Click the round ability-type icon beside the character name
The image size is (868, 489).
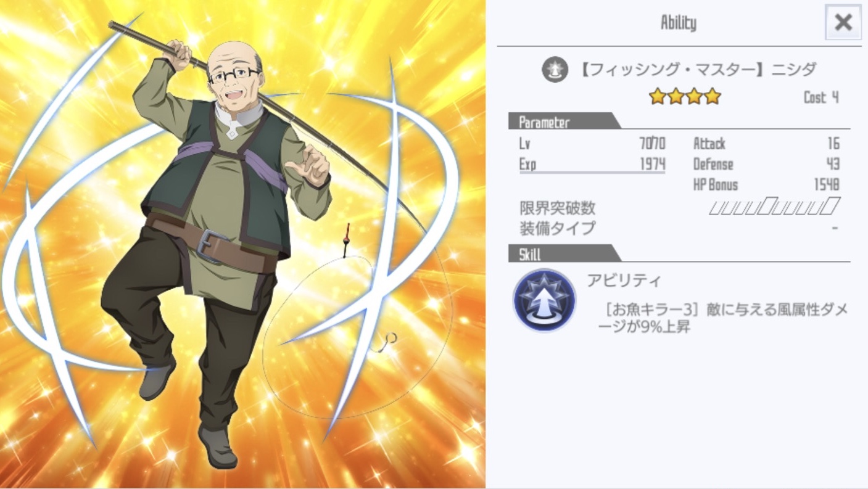point(555,70)
